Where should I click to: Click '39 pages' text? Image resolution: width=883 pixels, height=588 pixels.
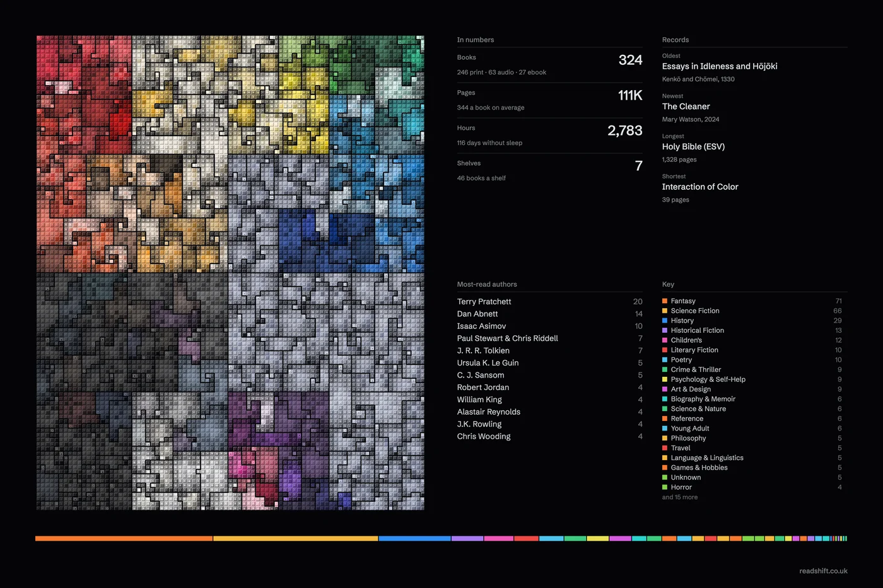(x=675, y=200)
